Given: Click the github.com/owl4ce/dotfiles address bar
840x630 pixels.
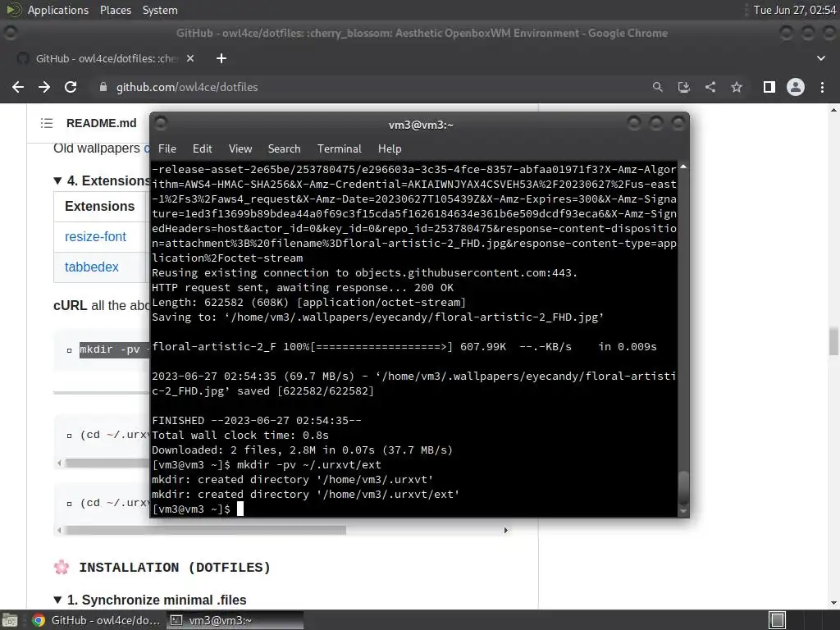Looking at the screenshot, I should (187, 87).
